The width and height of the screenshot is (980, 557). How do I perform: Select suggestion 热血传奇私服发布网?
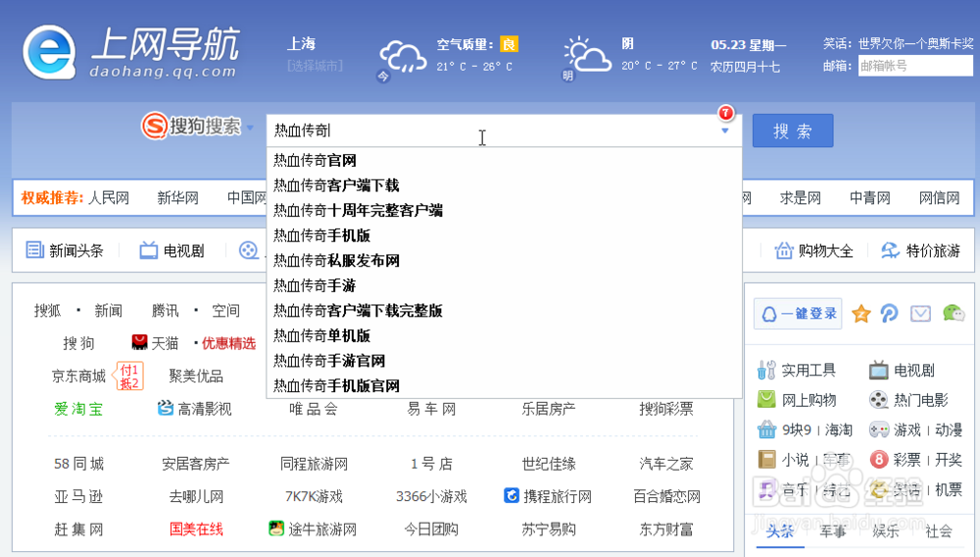504,261
